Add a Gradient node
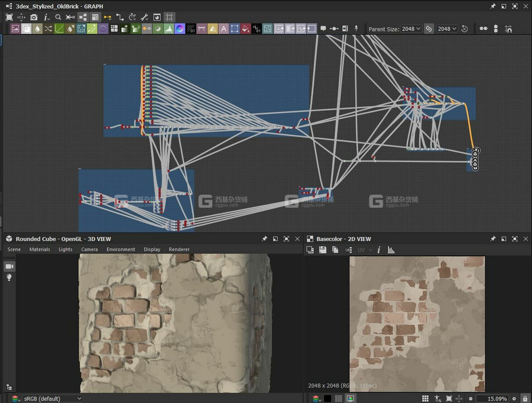 (125, 29)
